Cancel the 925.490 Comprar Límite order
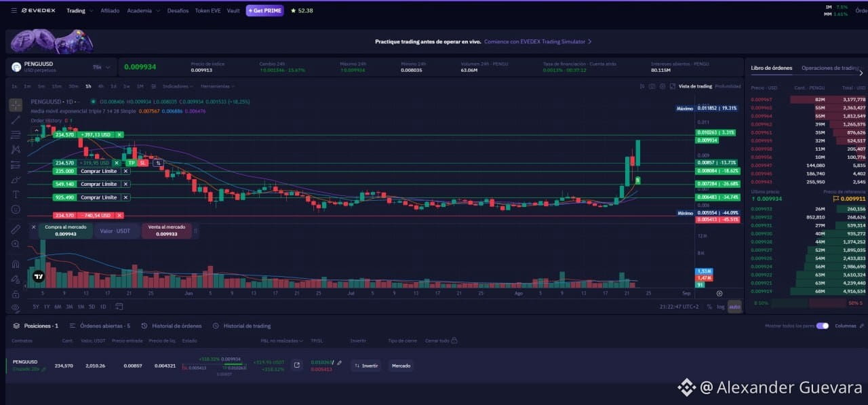The height and width of the screenshot is (405, 868). pyautogui.click(x=125, y=197)
